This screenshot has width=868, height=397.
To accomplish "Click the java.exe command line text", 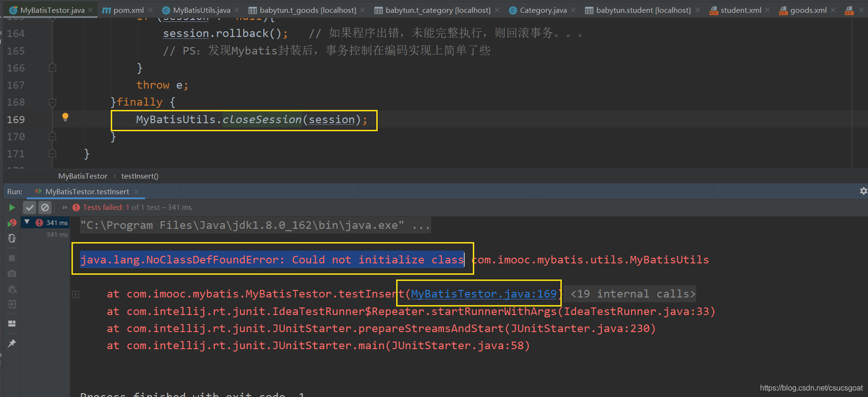I will pos(255,226).
